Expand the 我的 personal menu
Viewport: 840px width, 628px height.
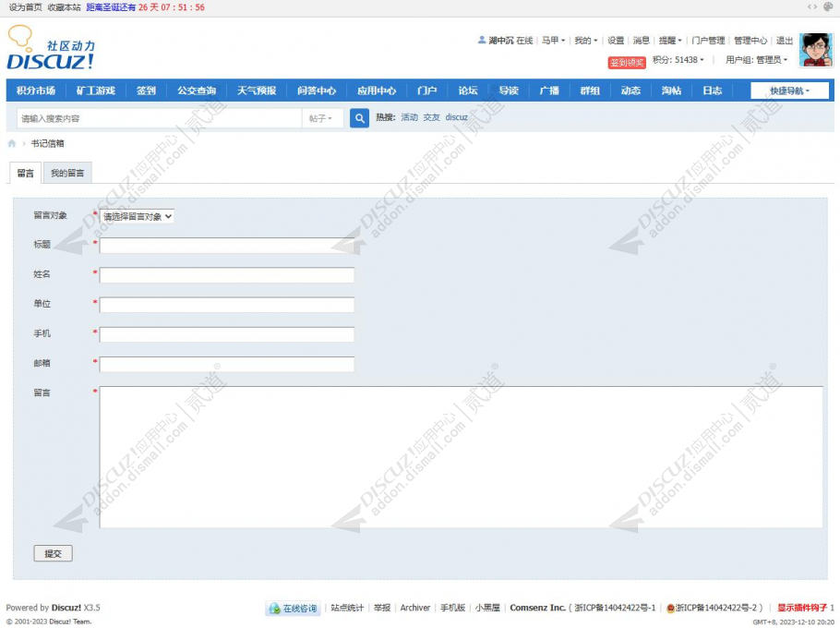point(587,40)
